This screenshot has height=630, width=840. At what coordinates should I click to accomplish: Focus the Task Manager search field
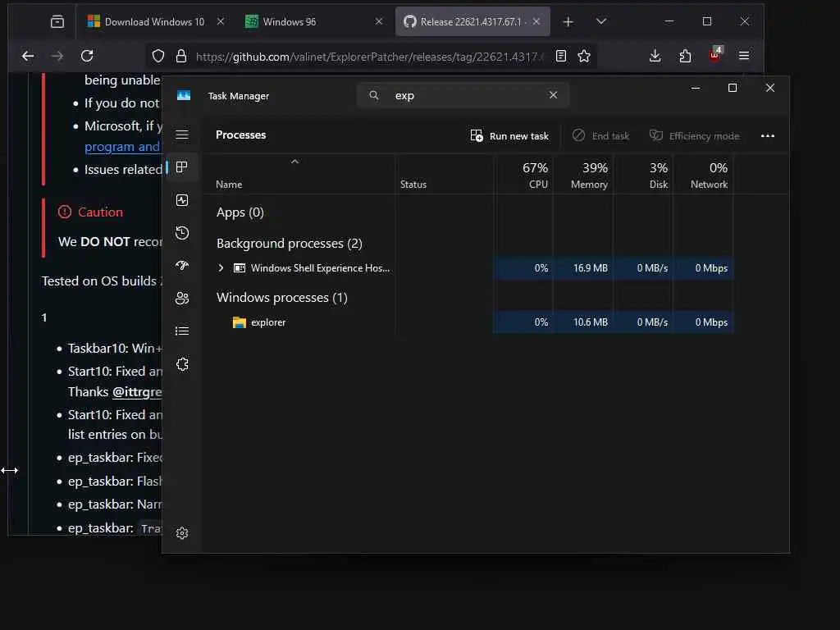pos(463,95)
